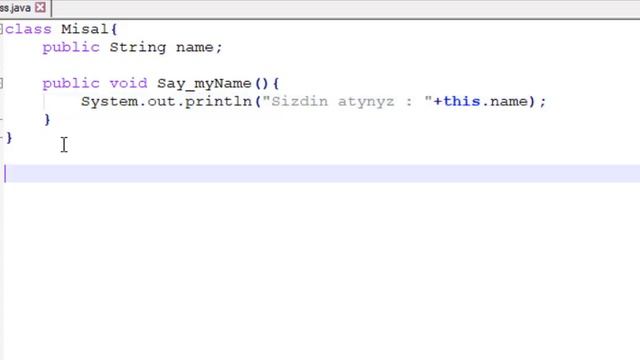Close the .java file tab
The height and width of the screenshot is (360, 640).
[x=40, y=7]
